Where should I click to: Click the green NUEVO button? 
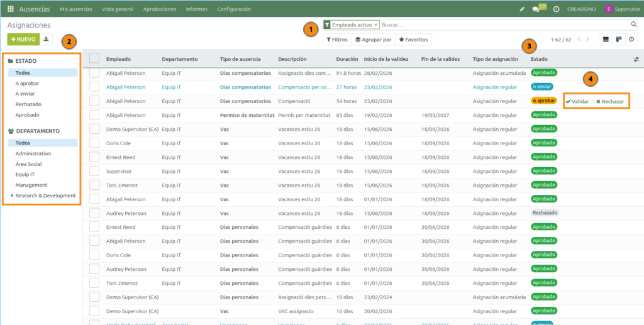(x=23, y=40)
